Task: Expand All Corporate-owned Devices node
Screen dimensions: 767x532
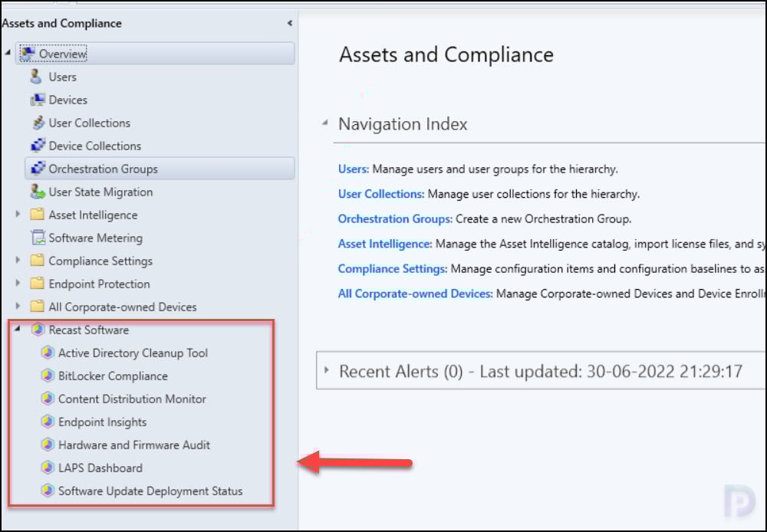Action: tap(18, 306)
